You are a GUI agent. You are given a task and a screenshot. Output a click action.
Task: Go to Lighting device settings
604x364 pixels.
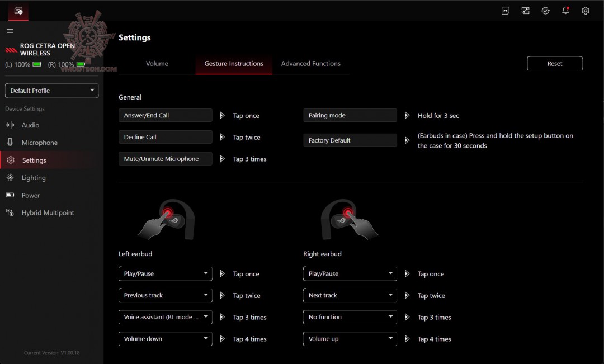(x=34, y=178)
